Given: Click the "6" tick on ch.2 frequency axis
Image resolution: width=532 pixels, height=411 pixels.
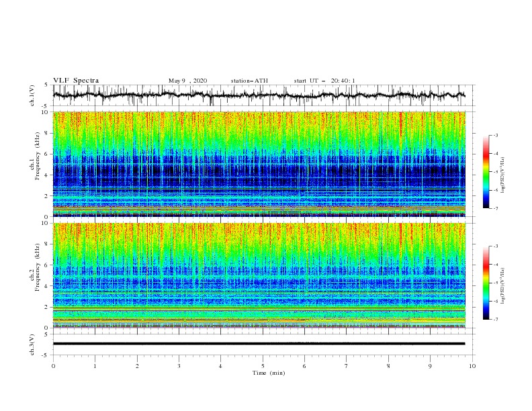Looking at the screenshot, I should coord(47,265).
